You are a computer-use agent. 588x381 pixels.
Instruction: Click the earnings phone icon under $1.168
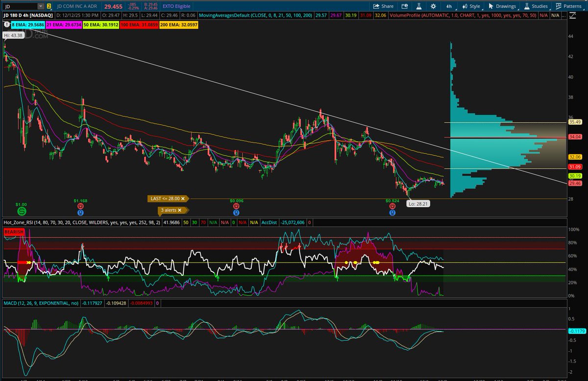[x=80, y=207]
